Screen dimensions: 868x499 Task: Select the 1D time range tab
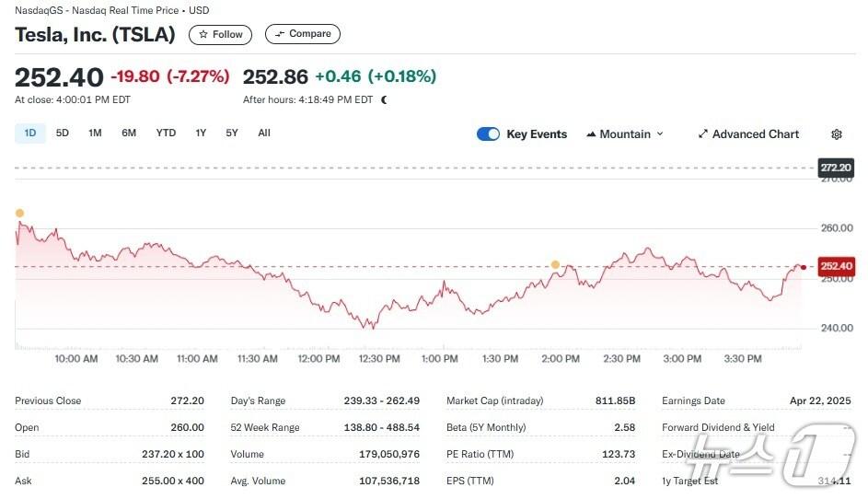(x=30, y=133)
